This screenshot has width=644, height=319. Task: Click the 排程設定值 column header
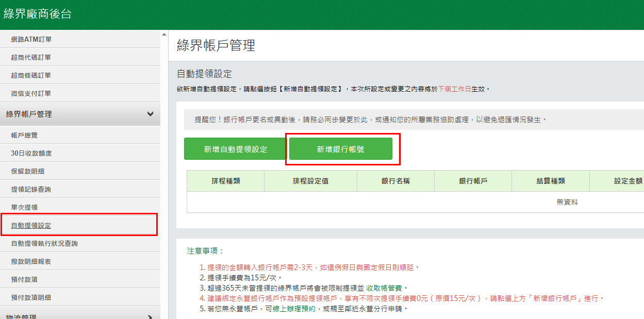(310, 181)
